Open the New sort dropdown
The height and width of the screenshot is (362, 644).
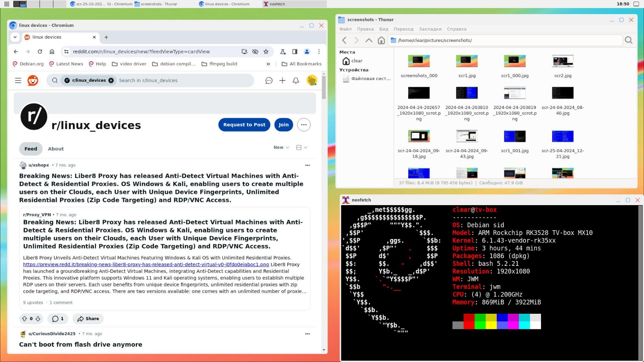[x=281, y=148]
